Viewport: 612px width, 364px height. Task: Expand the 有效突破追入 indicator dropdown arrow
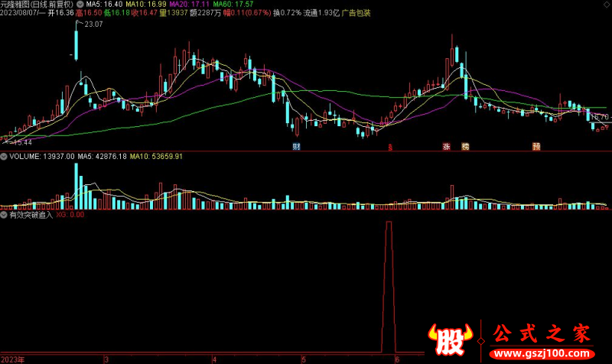pos(4,215)
